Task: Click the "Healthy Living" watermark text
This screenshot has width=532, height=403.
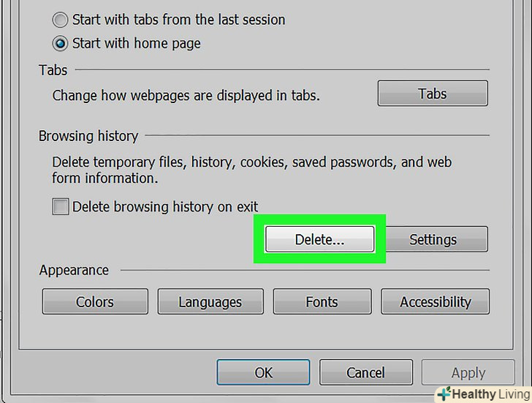Action: (490, 393)
